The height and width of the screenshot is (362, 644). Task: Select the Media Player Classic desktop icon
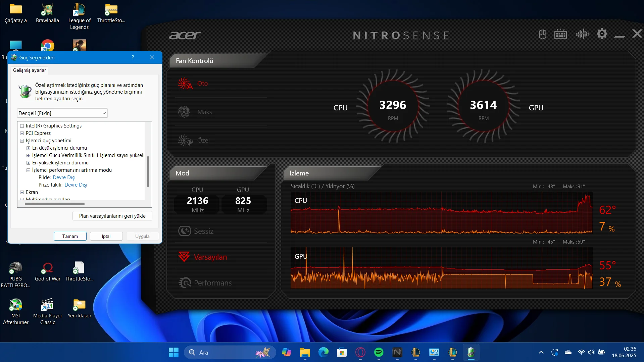[x=48, y=312]
